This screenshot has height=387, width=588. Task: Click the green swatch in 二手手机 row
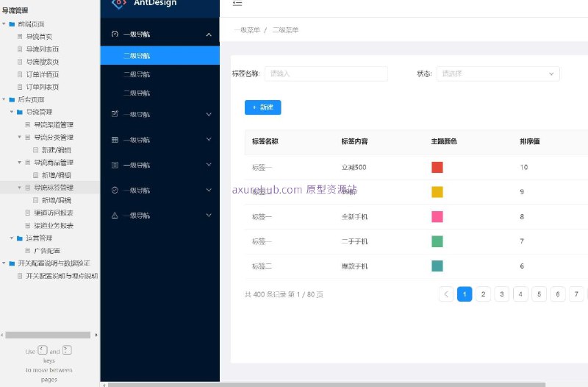click(x=437, y=241)
